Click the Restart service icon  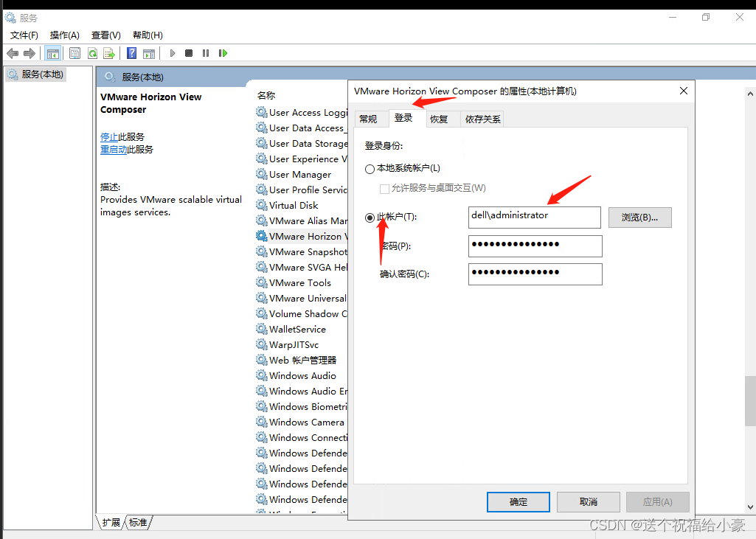pos(223,53)
